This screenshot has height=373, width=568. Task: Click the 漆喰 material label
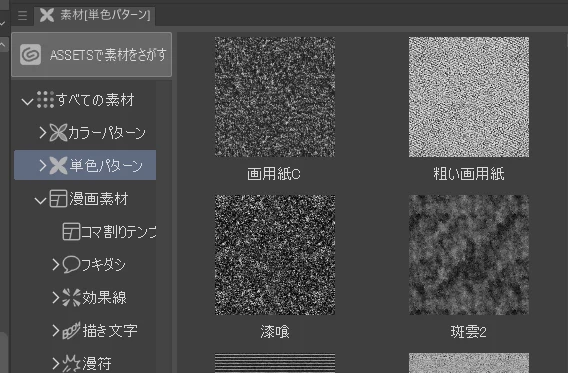[x=275, y=332]
